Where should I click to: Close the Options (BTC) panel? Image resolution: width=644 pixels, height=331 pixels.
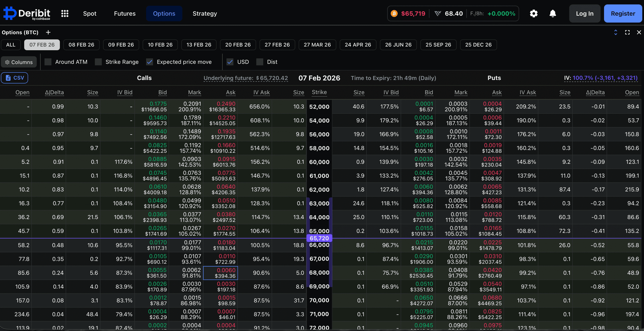pos(639,32)
